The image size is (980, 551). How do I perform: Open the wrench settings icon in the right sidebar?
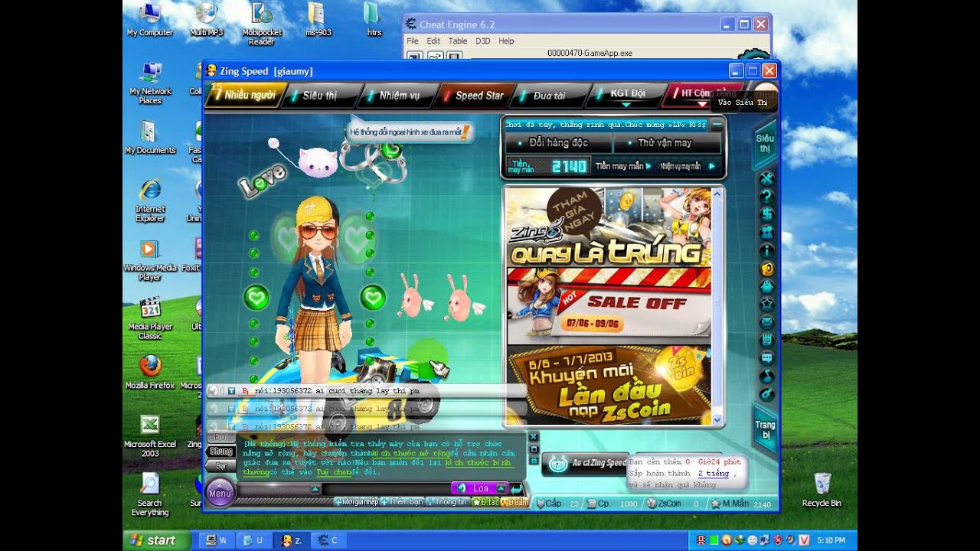click(766, 178)
